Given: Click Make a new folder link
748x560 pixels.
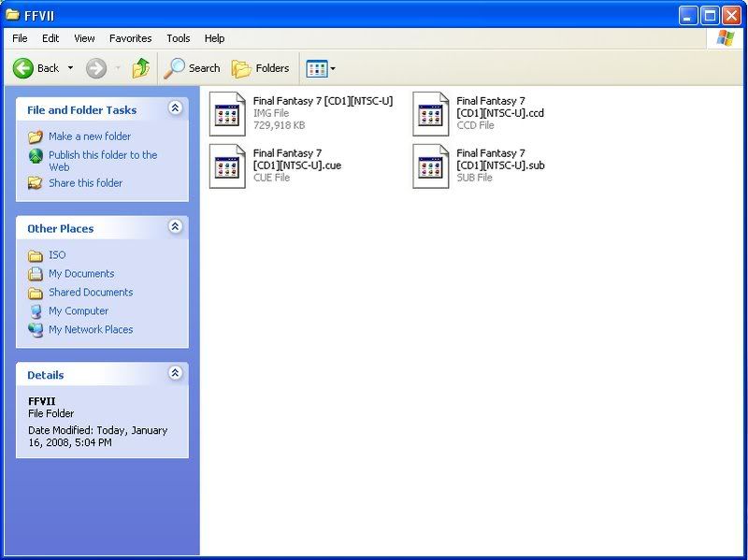Looking at the screenshot, I should (x=90, y=136).
